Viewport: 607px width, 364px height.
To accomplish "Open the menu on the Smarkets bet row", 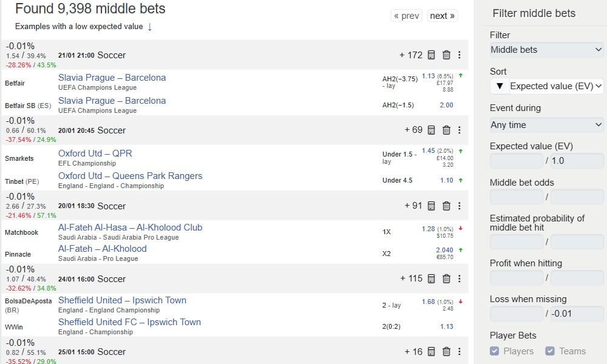I will pos(460,130).
